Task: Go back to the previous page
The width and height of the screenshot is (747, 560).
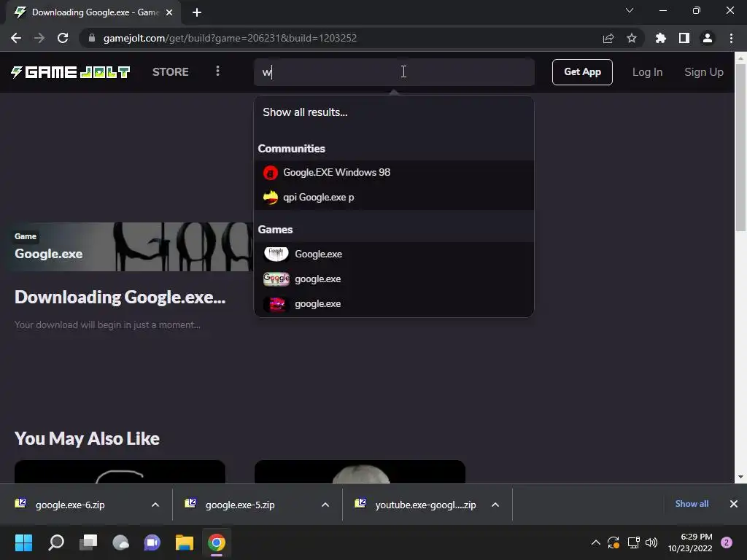Action: click(16, 38)
